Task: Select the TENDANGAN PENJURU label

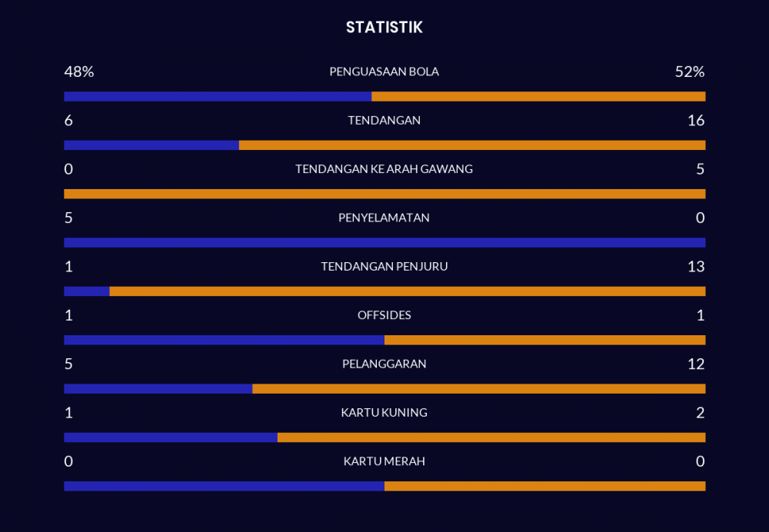Action: tap(384, 267)
